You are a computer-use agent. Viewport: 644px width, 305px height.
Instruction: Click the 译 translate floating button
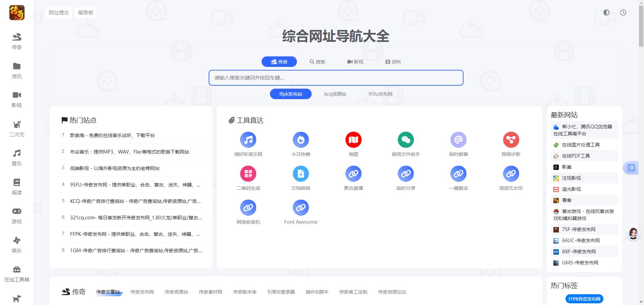[631, 168]
